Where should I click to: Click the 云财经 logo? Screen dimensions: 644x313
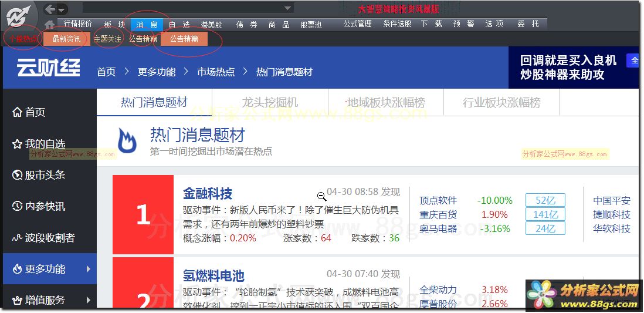[49, 68]
